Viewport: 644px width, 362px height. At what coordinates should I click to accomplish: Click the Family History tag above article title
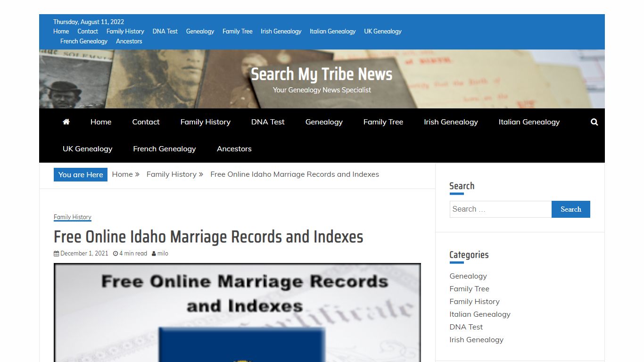click(73, 217)
